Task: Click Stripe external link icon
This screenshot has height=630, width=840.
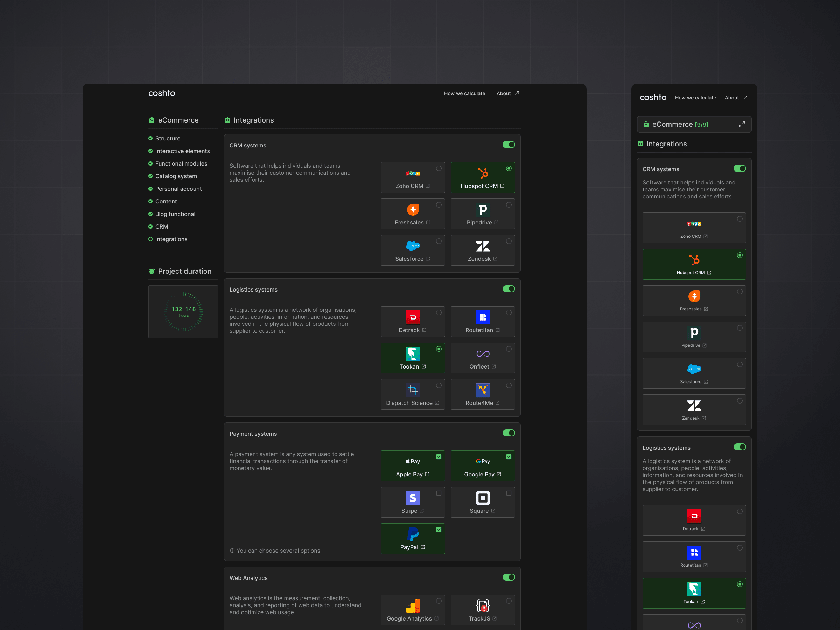Action: point(422,511)
